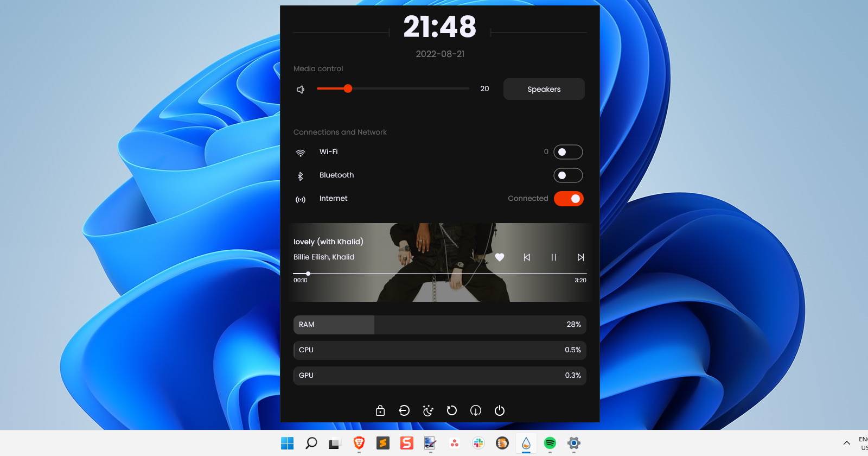The height and width of the screenshot is (456, 868).
Task: Skip to the previous track
Action: coord(527,257)
